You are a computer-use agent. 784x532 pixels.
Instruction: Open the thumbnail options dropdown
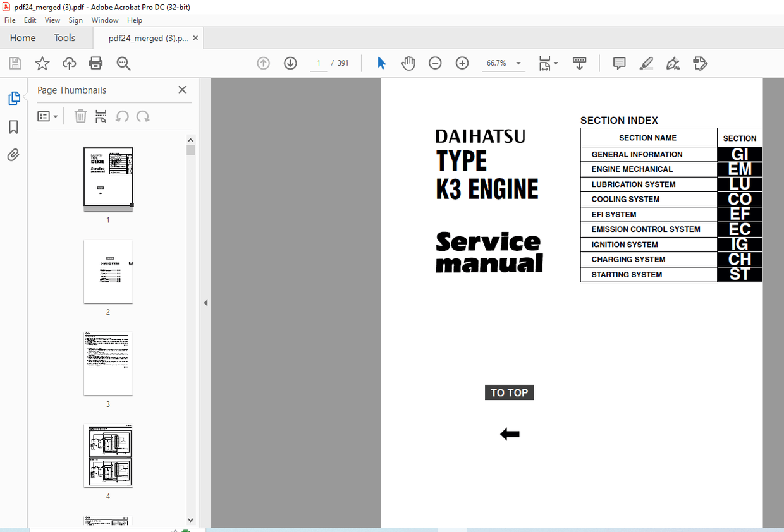(47, 116)
